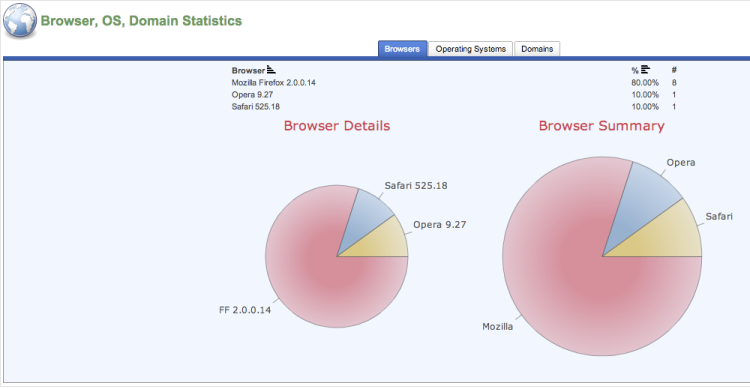This screenshot has height=389, width=750.
Task: Click the Safari 525.18 chart label
Action: [416, 186]
